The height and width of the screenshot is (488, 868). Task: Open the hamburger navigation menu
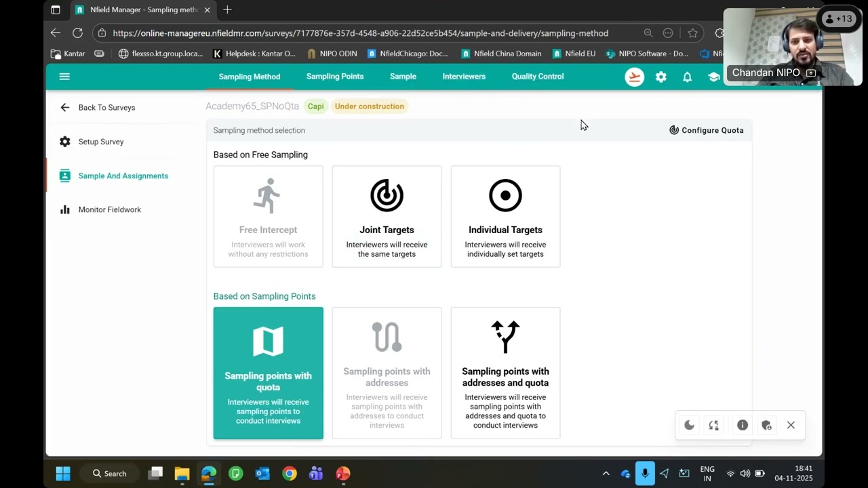pos(64,77)
